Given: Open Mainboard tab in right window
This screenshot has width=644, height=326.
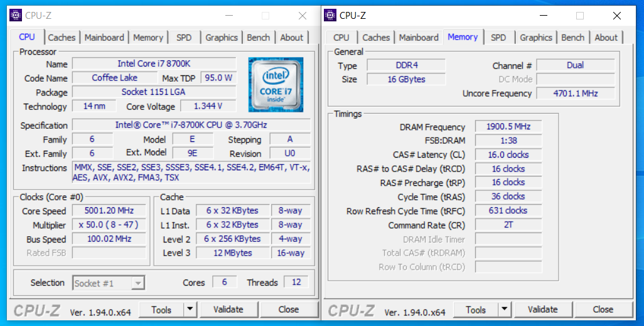Looking at the screenshot, I should click(419, 38).
